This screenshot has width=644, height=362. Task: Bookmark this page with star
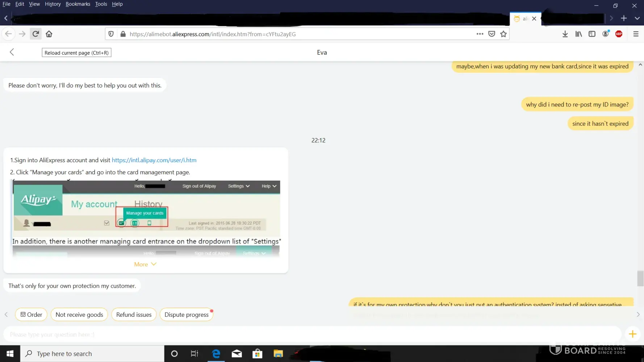[x=503, y=34]
